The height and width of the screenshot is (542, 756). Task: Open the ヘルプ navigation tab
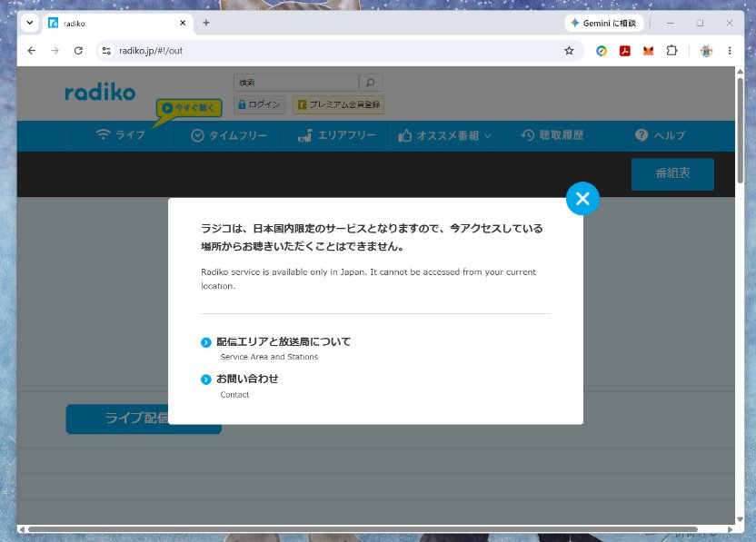[x=660, y=135]
